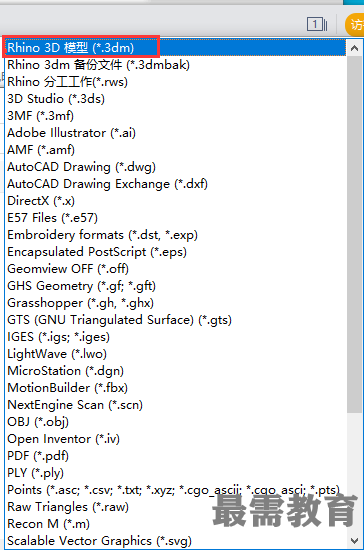Click the scrollbar down arrow
This screenshot has width=364, height=550.
[x=355, y=541]
